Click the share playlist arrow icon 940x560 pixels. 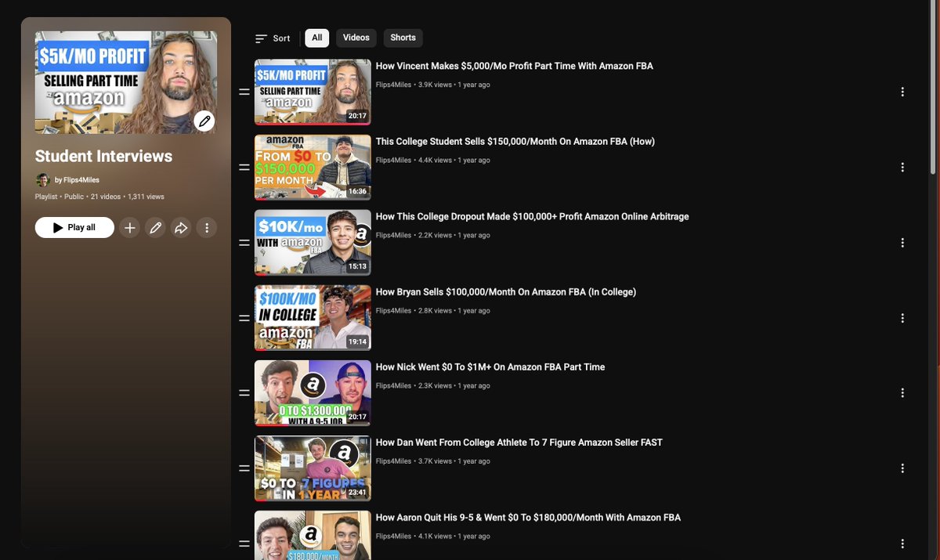tap(181, 228)
